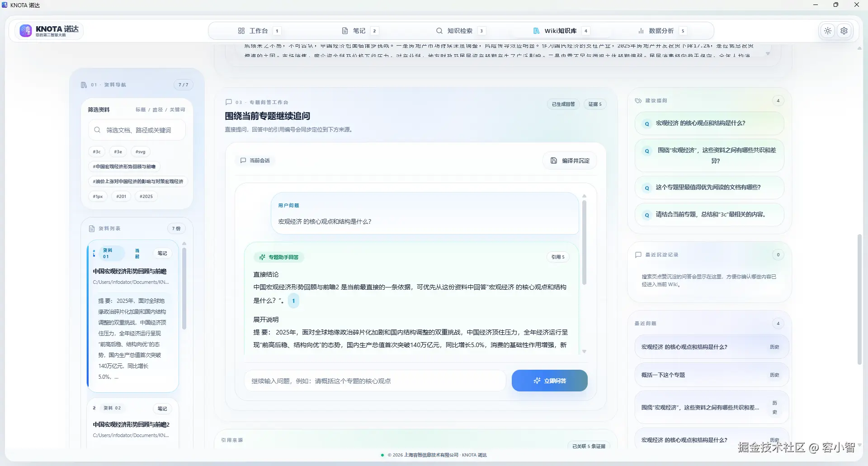Switch to the 工作台 tab
Screen dimensions: 868x466
point(258,30)
